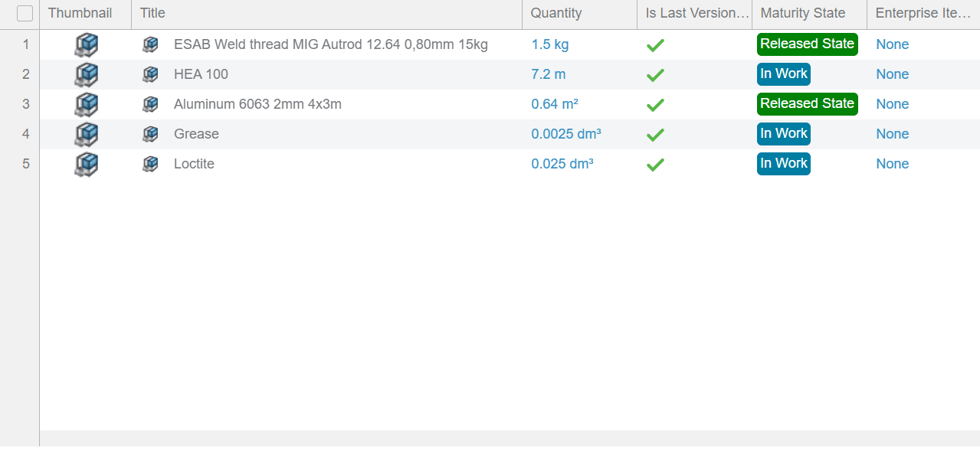980x451 pixels.
Task: Sort by the Quantity column header
Action: click(x=556, y=13)
